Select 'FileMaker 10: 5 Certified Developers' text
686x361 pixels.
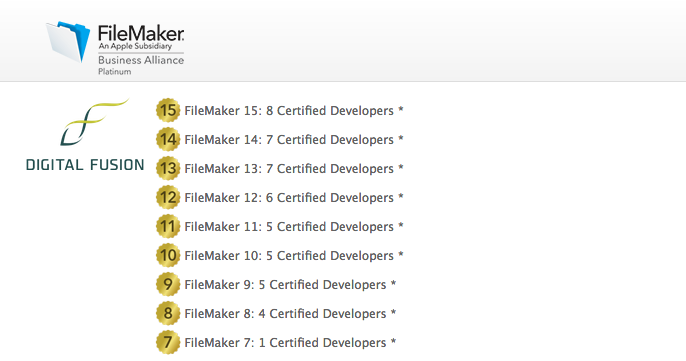coord(289,256)
